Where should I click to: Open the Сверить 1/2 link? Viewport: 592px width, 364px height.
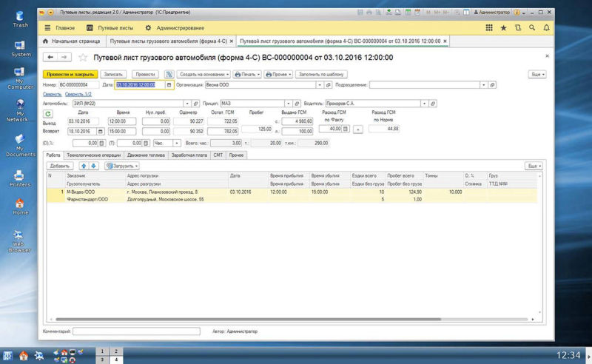click(78, 95)
